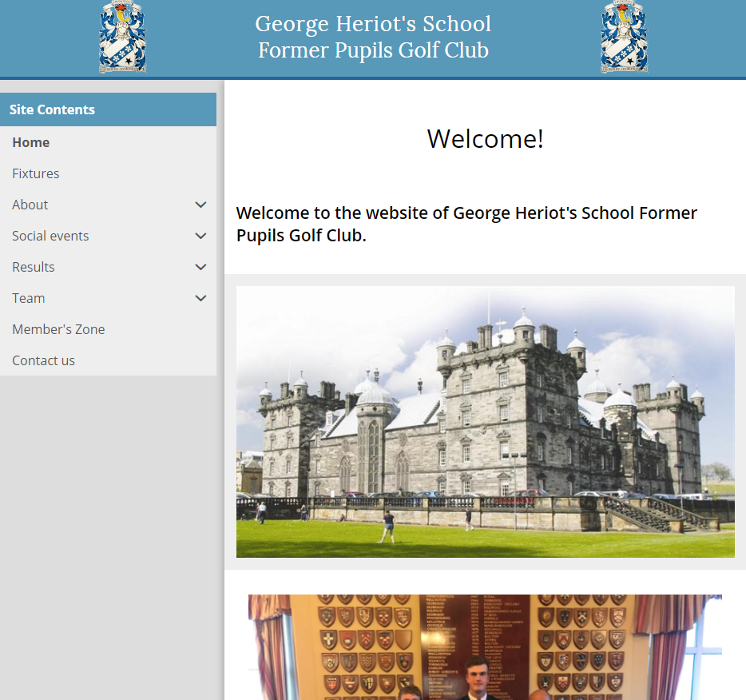This screenshot has width=746, height=700.
Task: Open the About menu item label
Action: 30,205
